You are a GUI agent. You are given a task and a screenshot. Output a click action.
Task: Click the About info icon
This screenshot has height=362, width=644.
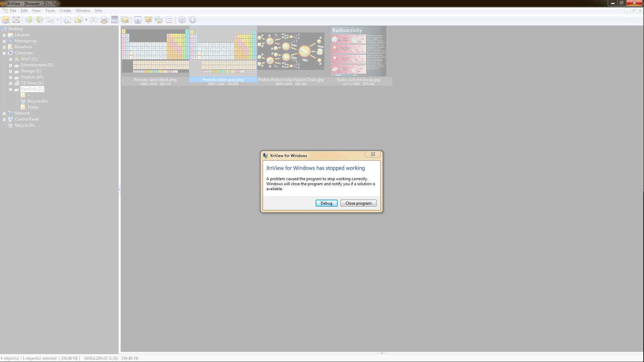pyautogui.click(x=192, y=20)
